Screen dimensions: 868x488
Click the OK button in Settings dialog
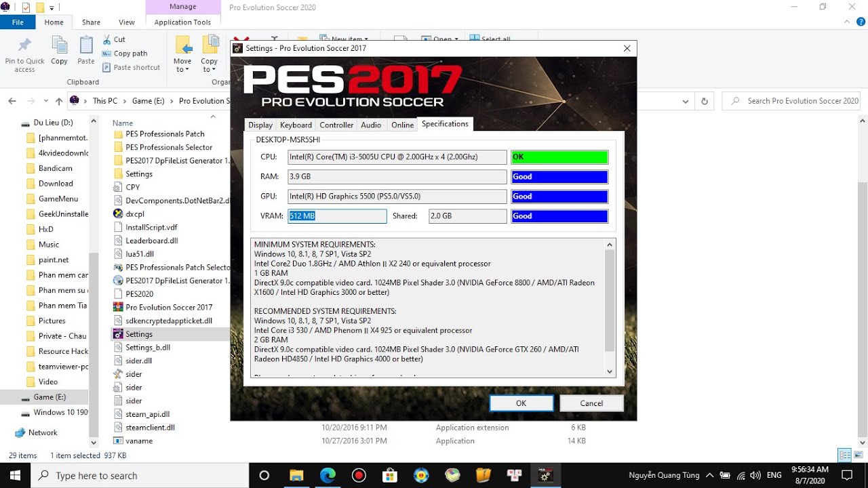coord(521,403)
